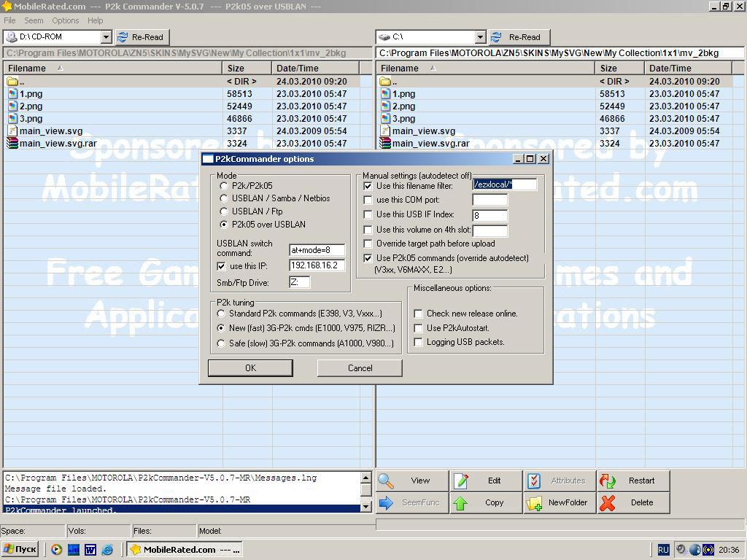Click Cancel in P2kCommander options
Screen dimensions: 747x560
point(360,368)
